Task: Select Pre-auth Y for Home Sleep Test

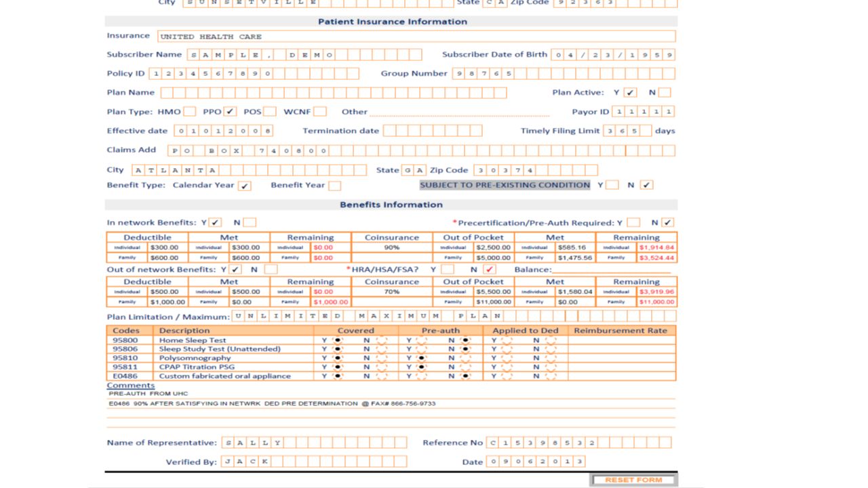Action: coord(422,340)
